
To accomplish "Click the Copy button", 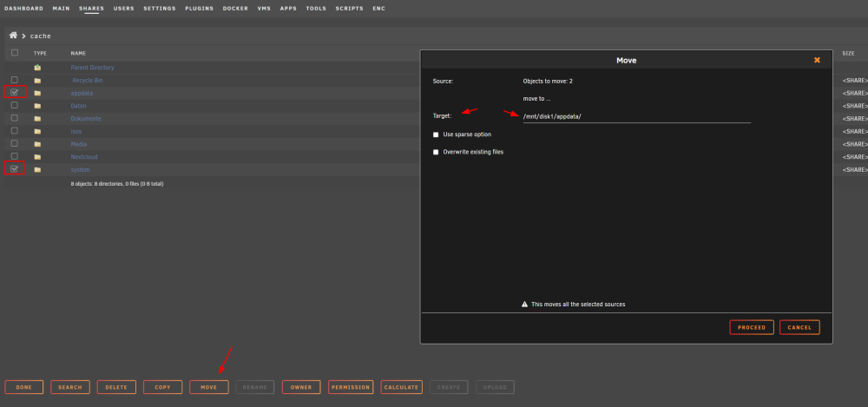I will pos(163,387).
